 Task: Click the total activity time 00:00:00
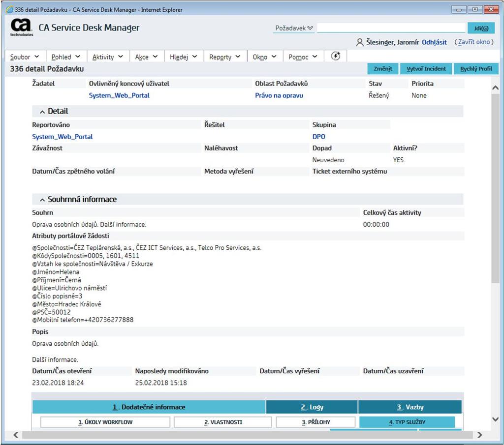click(x=376, y=224)
